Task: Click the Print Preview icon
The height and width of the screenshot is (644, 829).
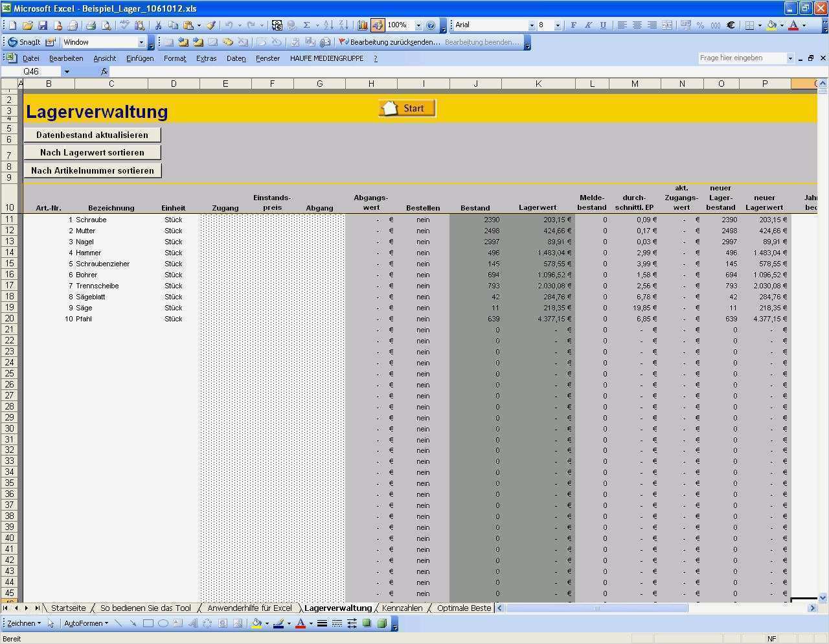Action: 106,25
